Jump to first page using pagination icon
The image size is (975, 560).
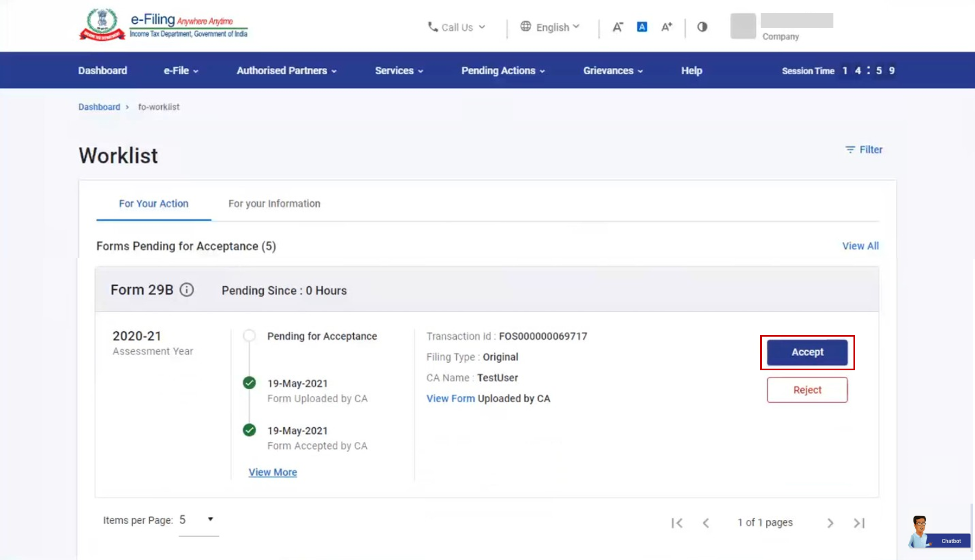click(x=677, y=523)
